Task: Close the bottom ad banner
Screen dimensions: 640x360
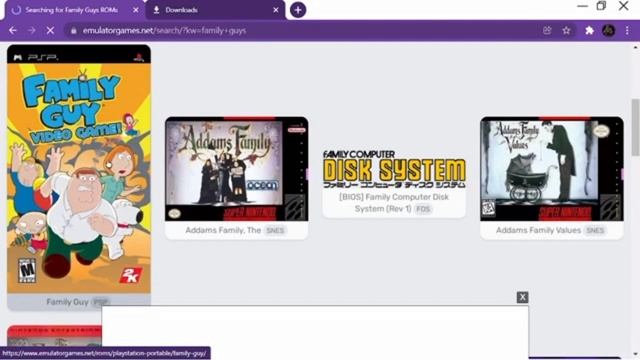Action: click(x=522, y=297)
